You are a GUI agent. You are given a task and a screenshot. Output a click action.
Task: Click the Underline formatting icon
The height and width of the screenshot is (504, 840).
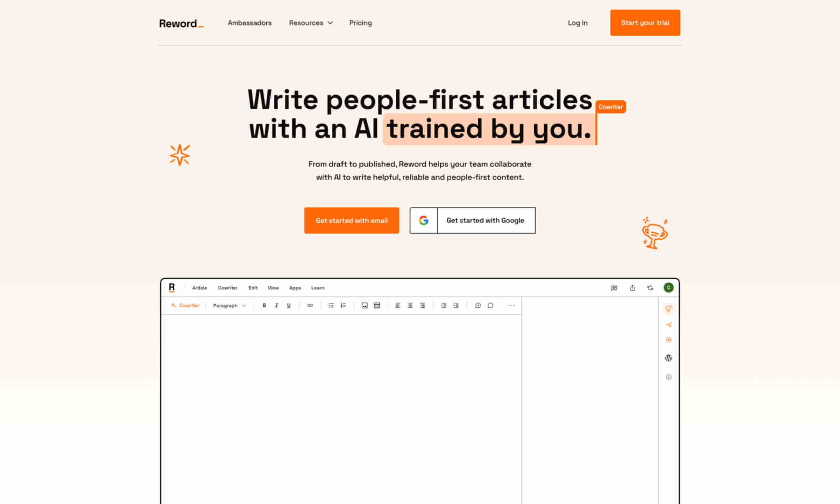pyautogui.click(x=289, y=306)
